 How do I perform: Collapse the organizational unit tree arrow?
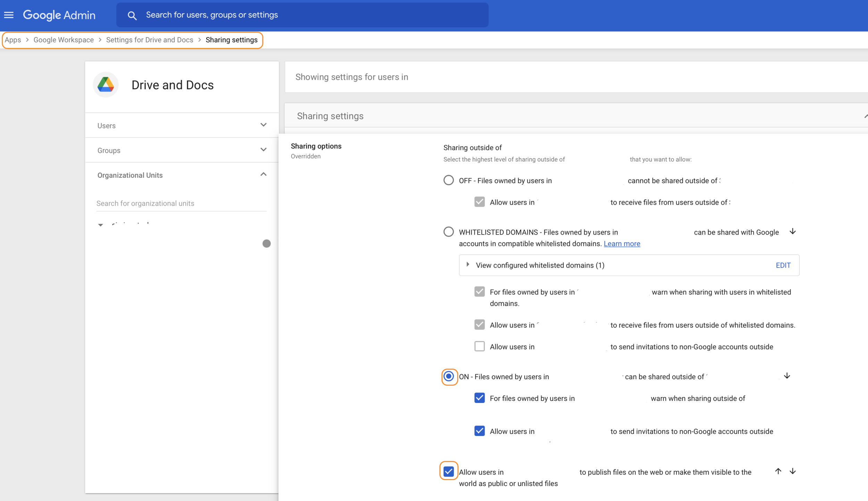click(101, 225)
